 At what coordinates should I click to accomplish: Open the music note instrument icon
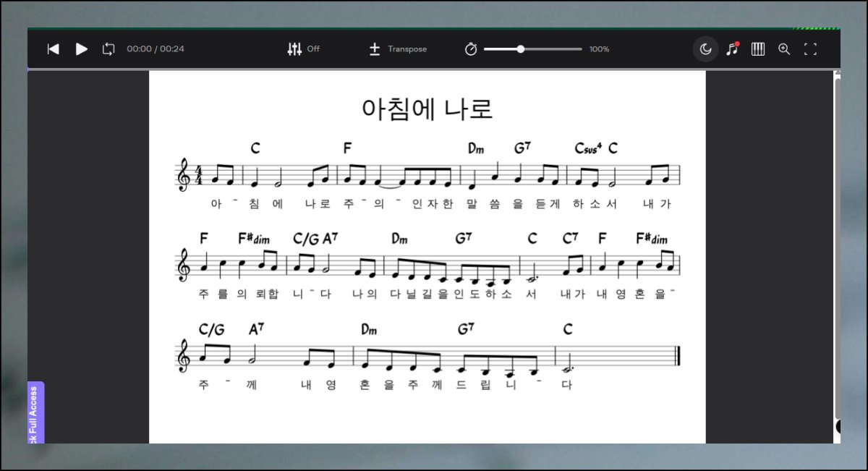pyautogui.click(x=732, y=49)
